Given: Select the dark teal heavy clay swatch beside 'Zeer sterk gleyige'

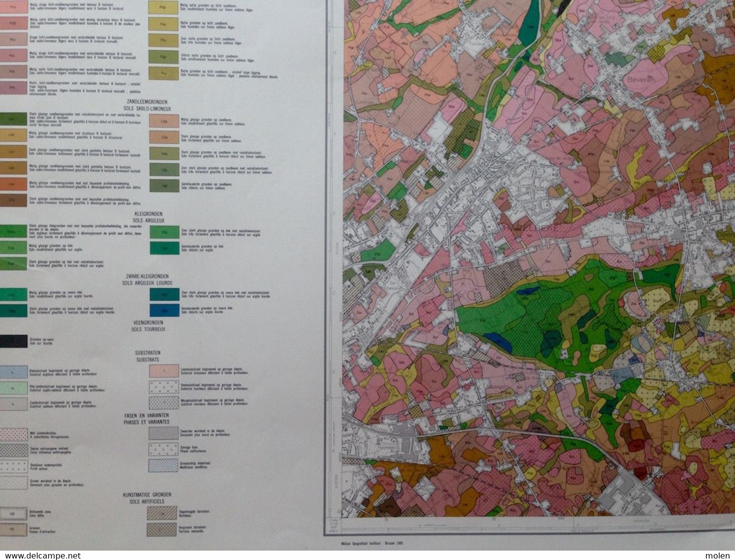Looking at the screenshot, I should coord(164,295).
